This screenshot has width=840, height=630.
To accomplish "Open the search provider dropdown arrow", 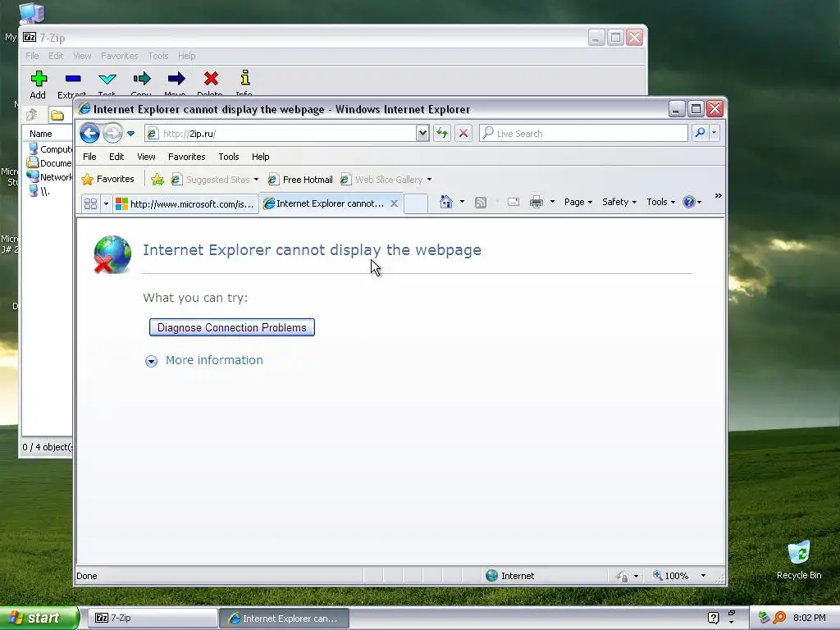I will pyautogui.click(x=714, y=133).
